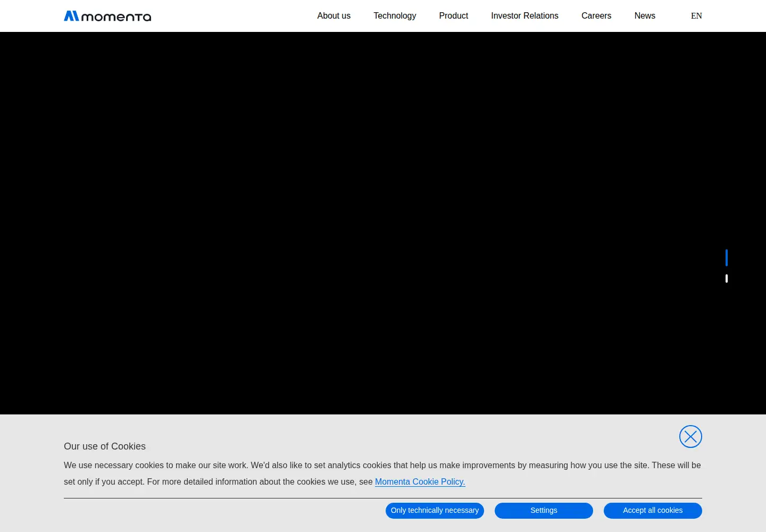Switch language using the EN selector
766x532 pixels.
pyautogui.click(x=696, y=16)
